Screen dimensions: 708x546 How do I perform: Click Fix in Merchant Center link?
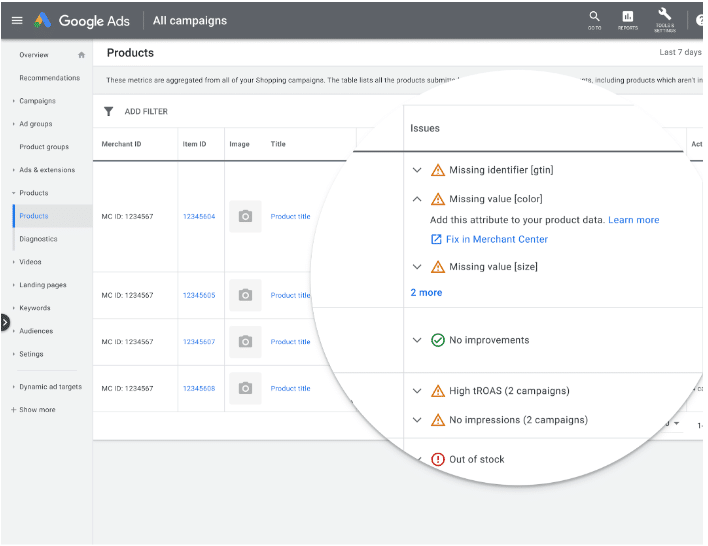pyautogui.click(x=497, y=239)
